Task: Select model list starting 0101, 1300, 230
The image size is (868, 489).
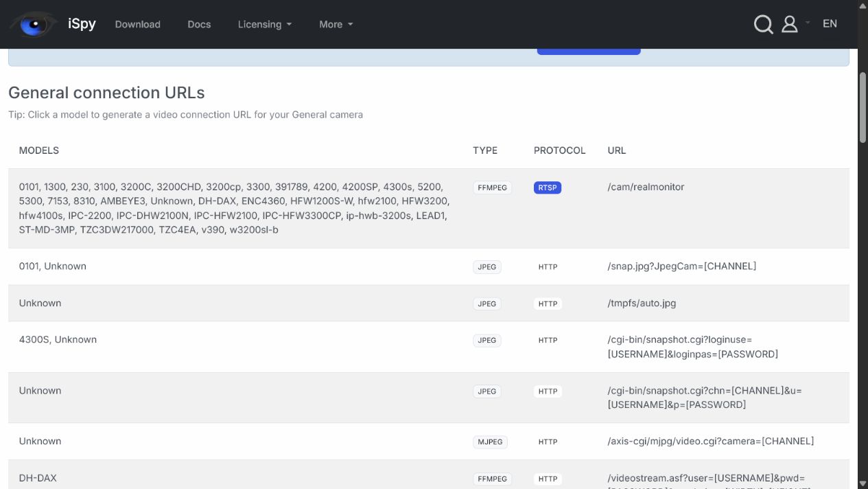Action: tap(235, 208)
